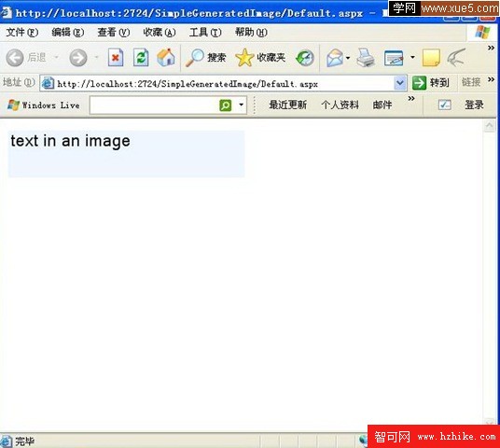Open the Forward button history dropdown arrow
500x448 pixels.
click(x=96, y=58)
